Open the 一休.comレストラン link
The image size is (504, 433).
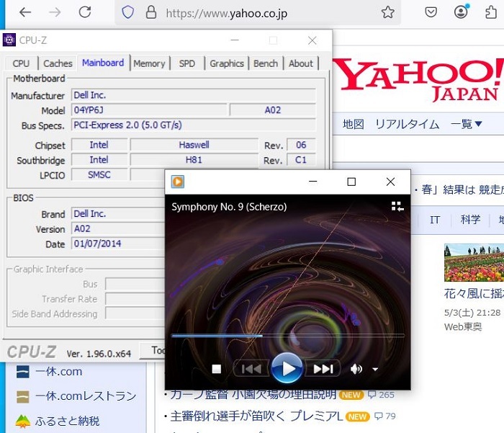click(x=86, y=396)
